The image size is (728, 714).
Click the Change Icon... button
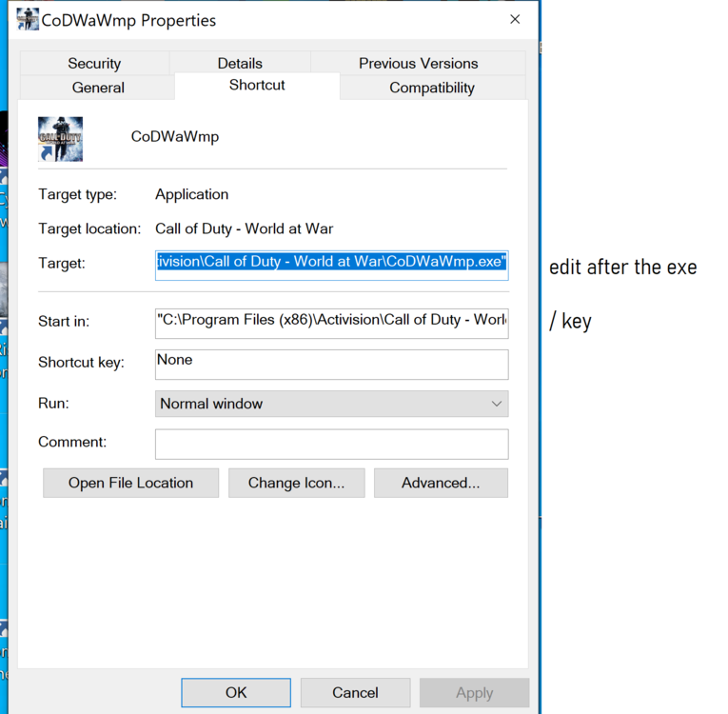[x=296, y=483]
